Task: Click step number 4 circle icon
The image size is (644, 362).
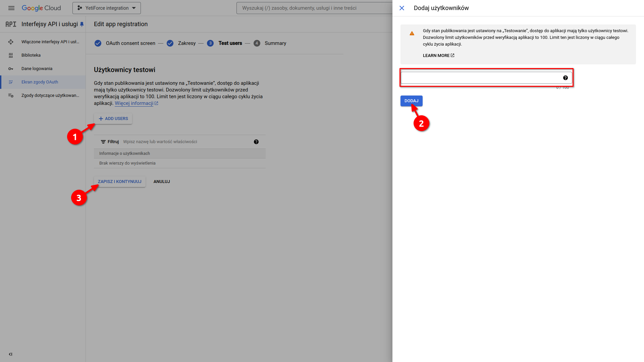Action: pos(257,43)
